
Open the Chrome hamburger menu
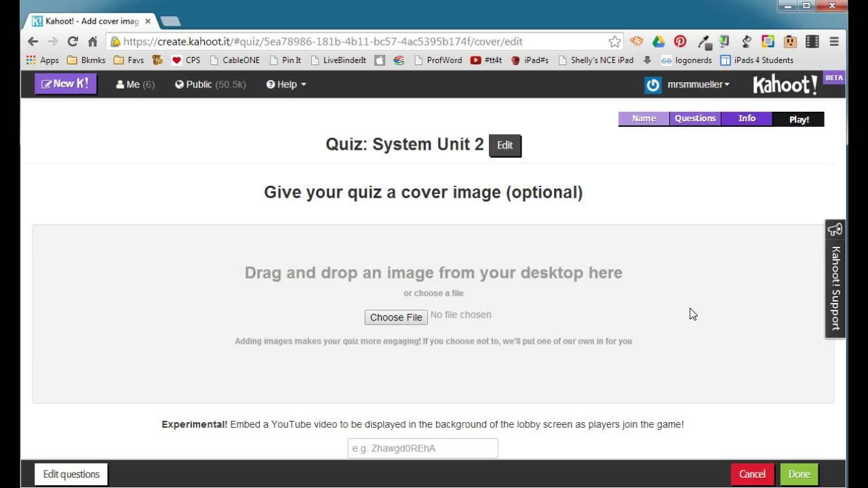coord(834,41)
